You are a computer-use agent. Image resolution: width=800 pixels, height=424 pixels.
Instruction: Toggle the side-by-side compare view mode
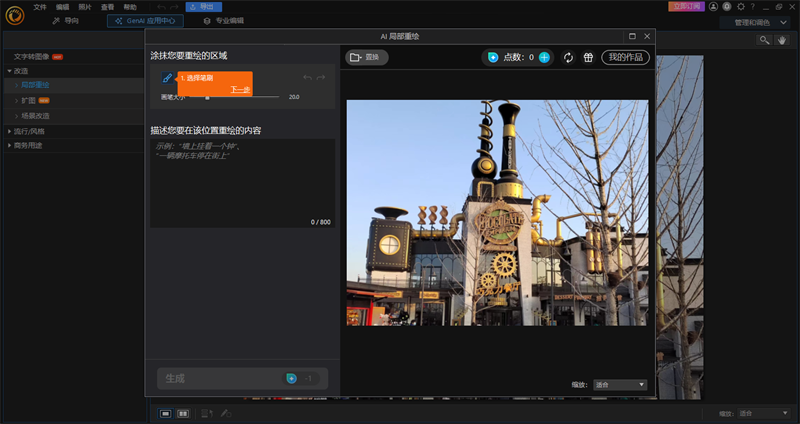click(183, 413)
